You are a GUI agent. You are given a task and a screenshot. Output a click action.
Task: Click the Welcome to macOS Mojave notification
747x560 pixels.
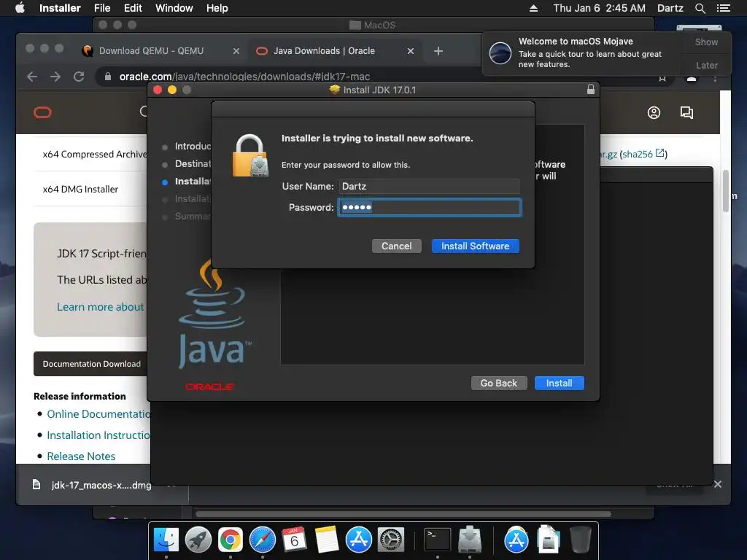coord(582,53)
